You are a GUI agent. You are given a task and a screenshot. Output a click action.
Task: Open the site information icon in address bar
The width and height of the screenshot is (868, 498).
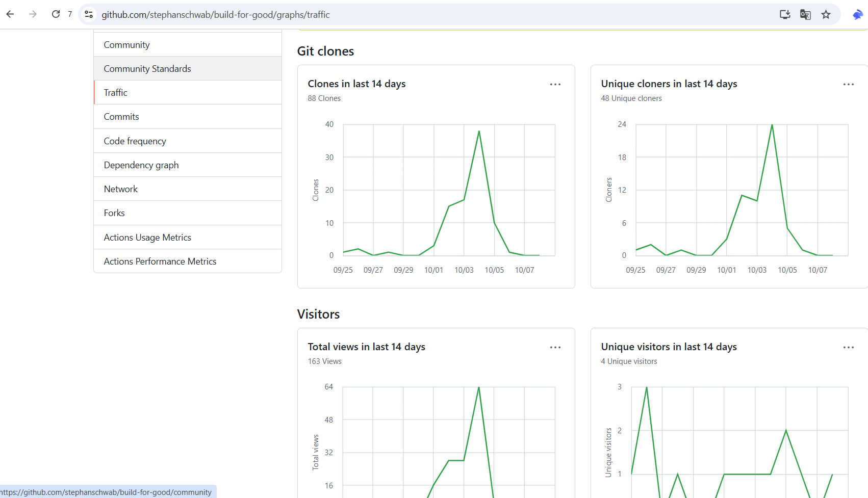click(x=89, y=15)
